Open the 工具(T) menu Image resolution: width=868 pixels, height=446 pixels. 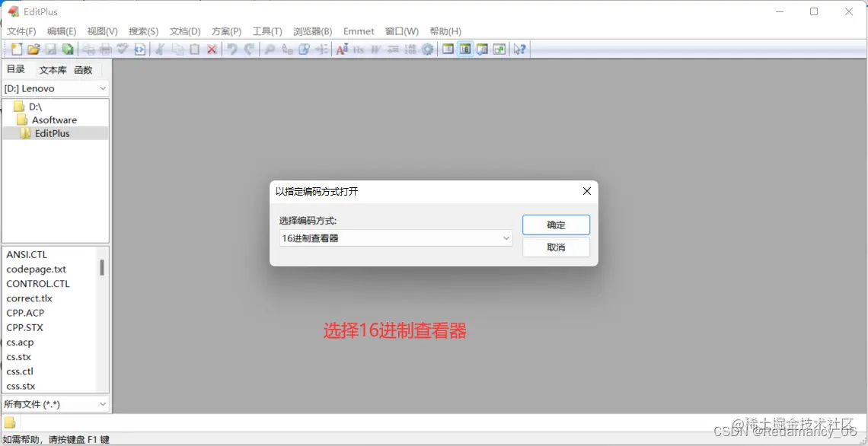[266, 31]
